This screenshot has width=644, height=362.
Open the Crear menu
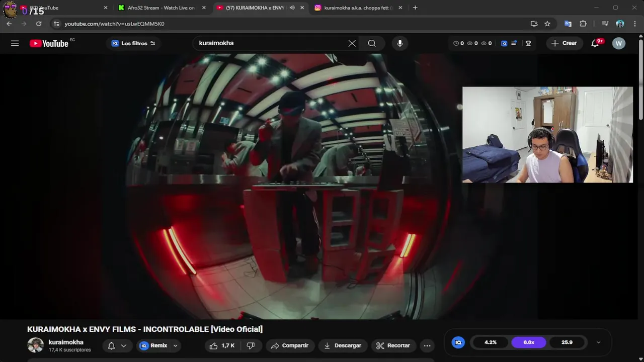(x=564, y=43)
